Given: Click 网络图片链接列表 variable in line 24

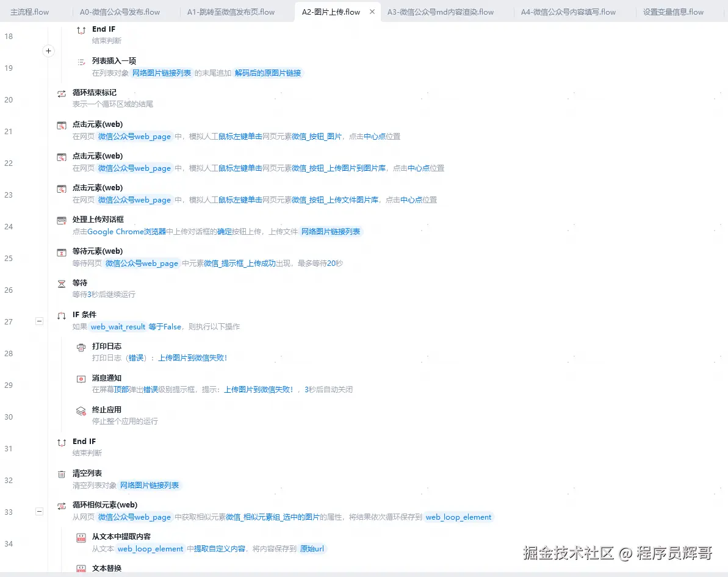Looking at the screenshot, I should point(331,231).
